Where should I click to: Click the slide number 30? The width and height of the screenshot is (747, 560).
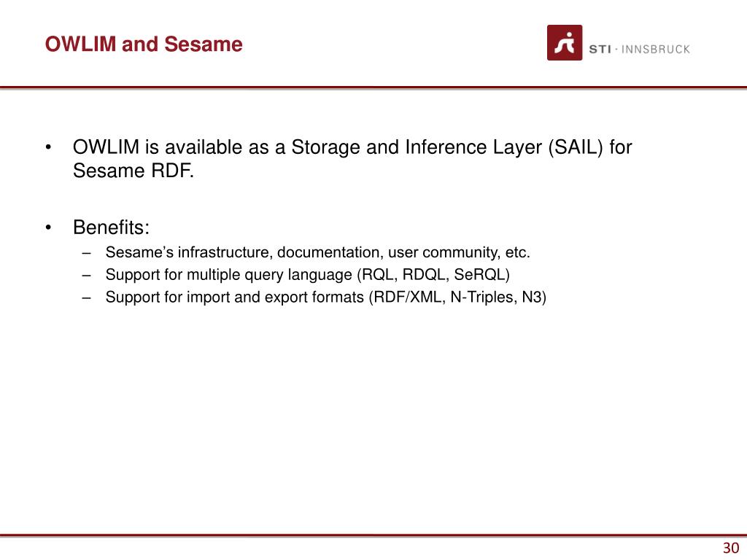(731, 548)
